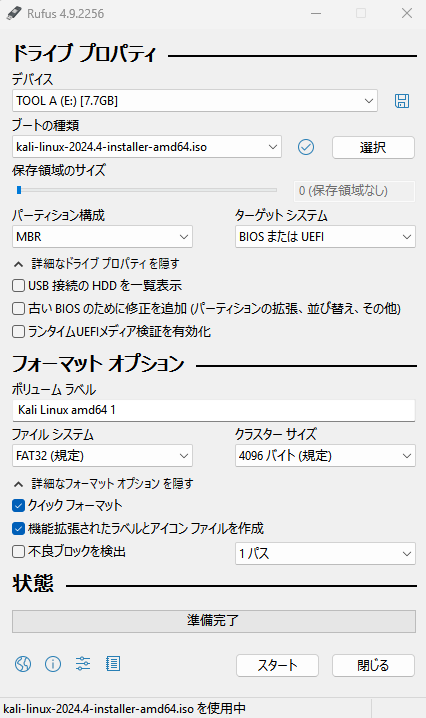Click the 選択 button
Viewport: 426px width, 718px height.
tap(373, 147)
